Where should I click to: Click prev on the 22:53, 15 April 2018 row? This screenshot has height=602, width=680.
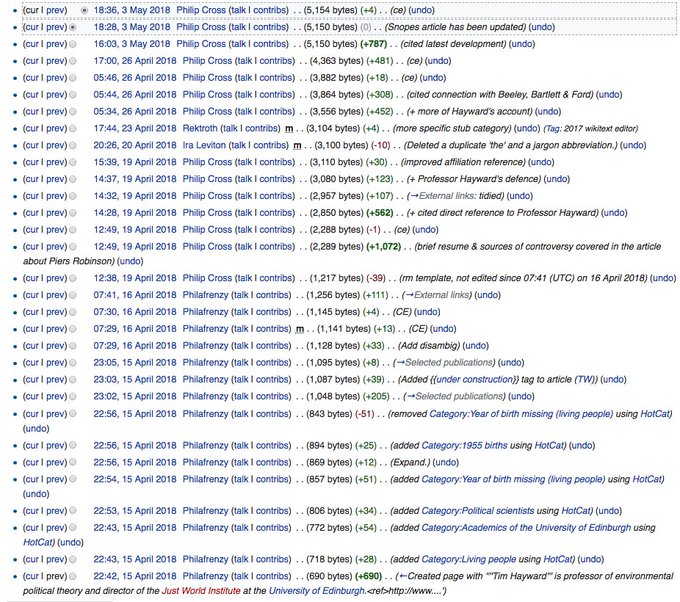point(56,511)
